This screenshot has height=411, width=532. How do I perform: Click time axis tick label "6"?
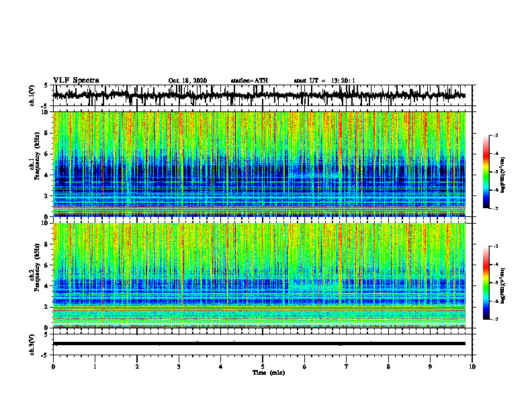pyautogui.click(x=305, y=367)
